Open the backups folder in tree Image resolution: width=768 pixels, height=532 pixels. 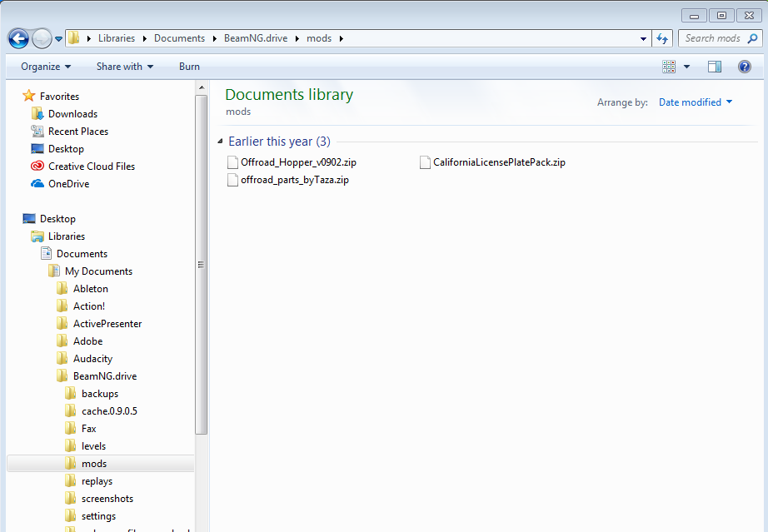(99, 394)
